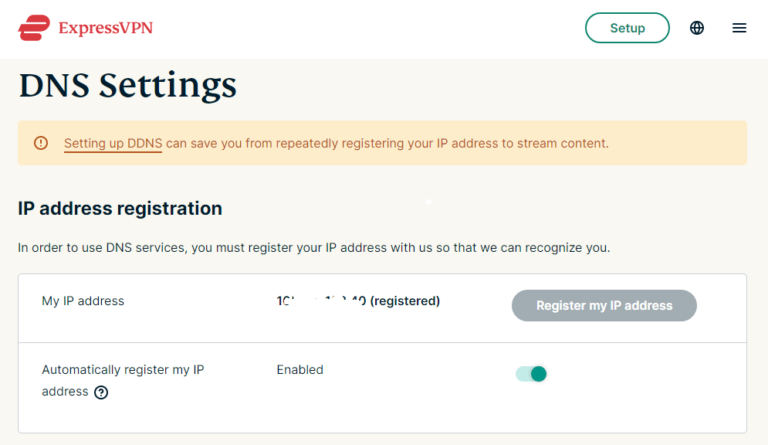Image resolution: width=768 pixels, height=445 pixels.
Task: Disable automatic IP address registration toggle
Action: click(531, 374)
